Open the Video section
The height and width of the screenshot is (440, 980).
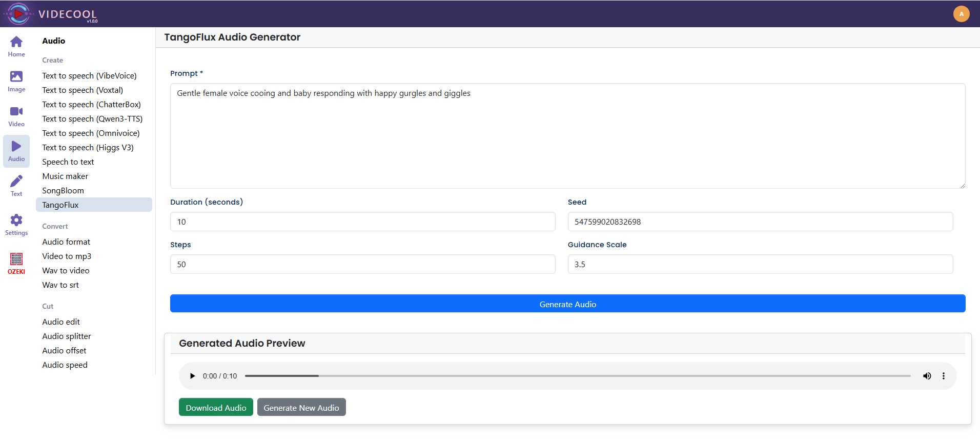tap(16, 116)
